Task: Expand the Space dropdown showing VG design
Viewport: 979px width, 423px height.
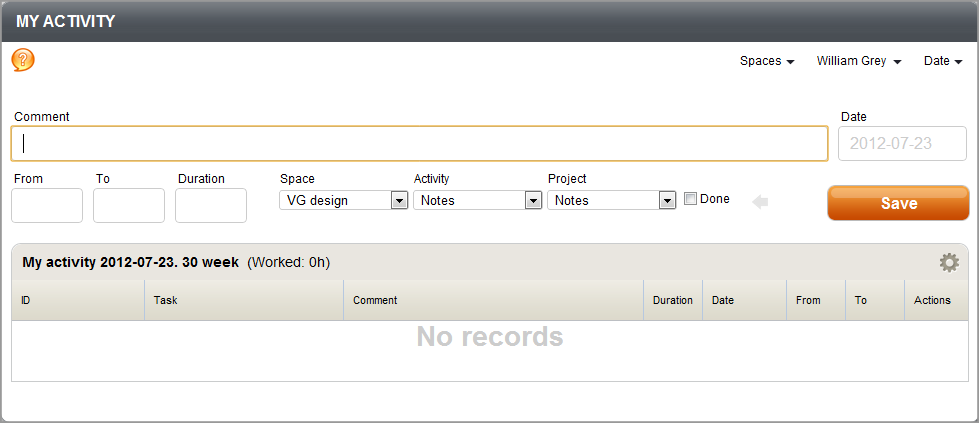Action: 343,201
